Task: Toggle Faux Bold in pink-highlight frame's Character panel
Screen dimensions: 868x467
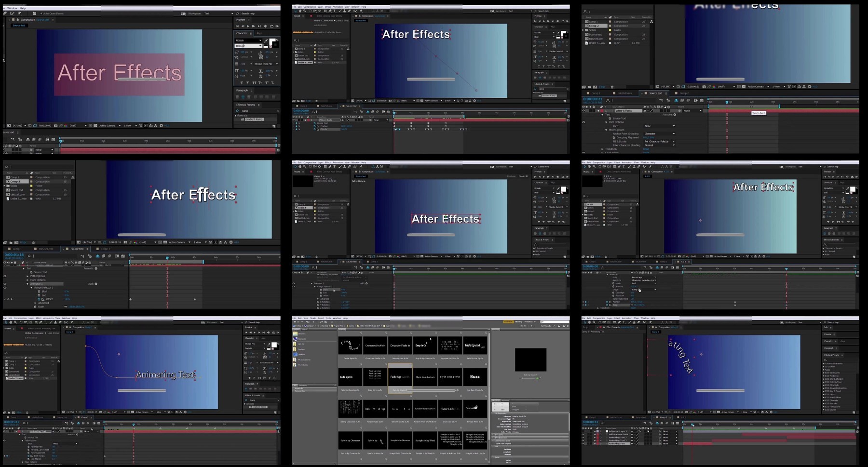Action: [242, 83]
